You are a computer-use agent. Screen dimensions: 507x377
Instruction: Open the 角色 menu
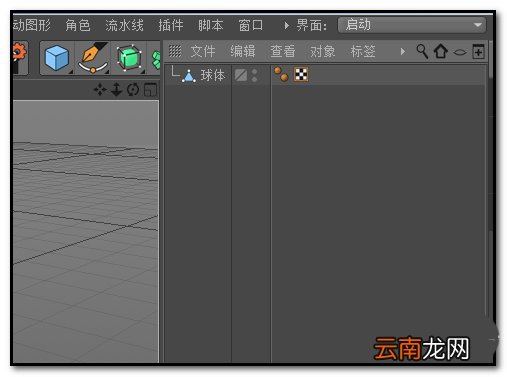(78, 25)
